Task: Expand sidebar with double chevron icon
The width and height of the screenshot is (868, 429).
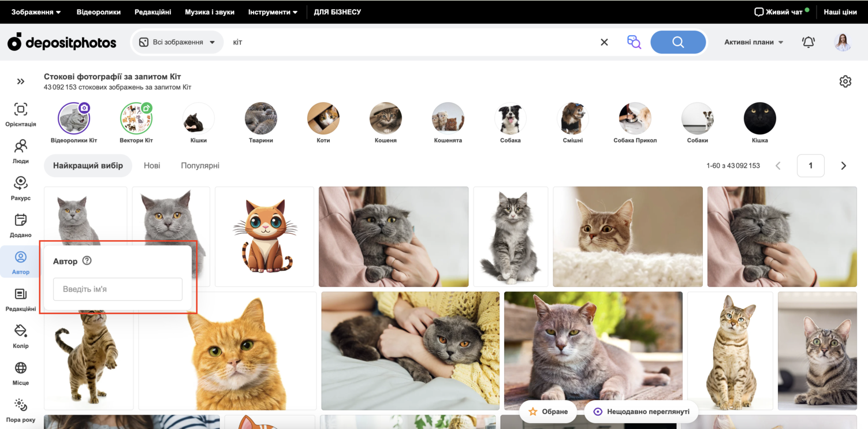Action: [x=21, y=81]
